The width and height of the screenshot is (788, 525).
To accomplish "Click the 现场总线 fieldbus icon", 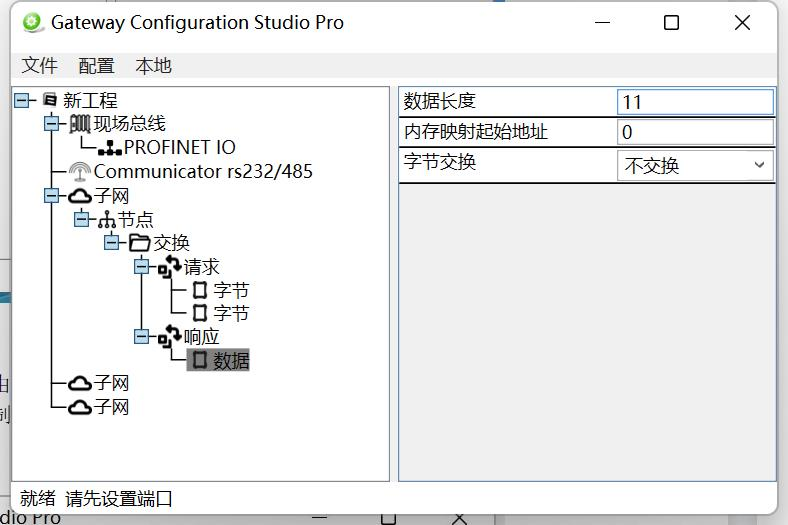I will point(79,124).
